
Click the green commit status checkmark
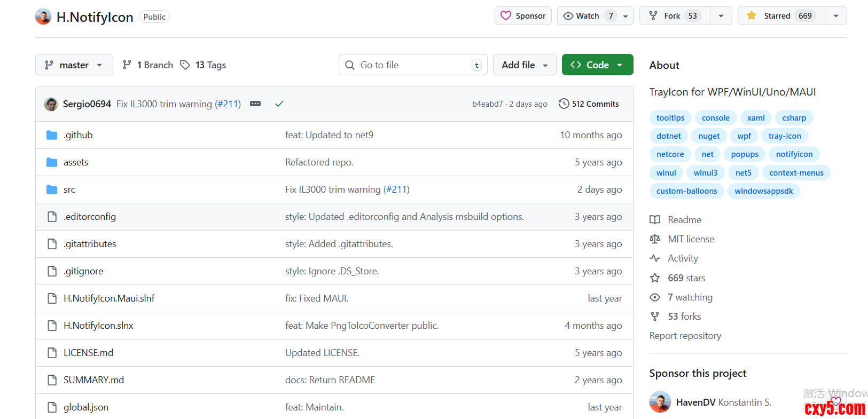pos(279,104)
